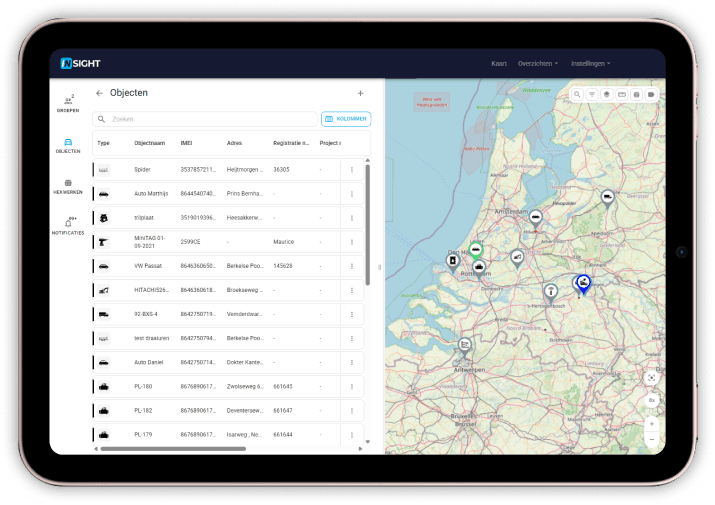Open the map layers icon

tap(607, 94)
